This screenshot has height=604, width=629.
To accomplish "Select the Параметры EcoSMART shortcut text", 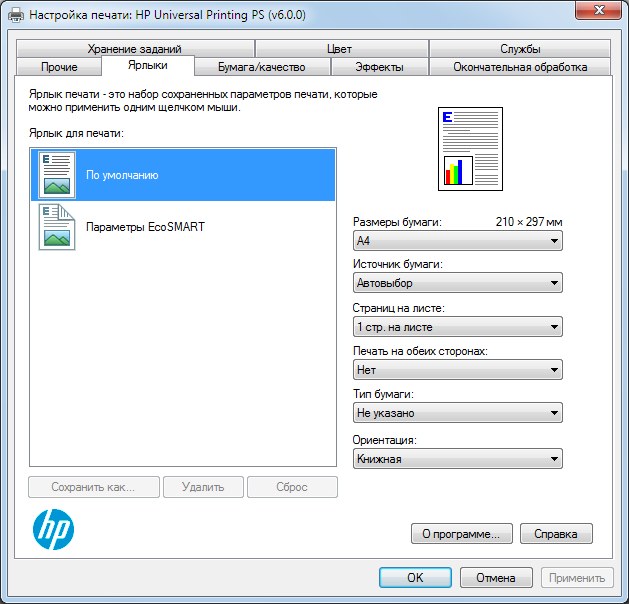I will (145, 227).
